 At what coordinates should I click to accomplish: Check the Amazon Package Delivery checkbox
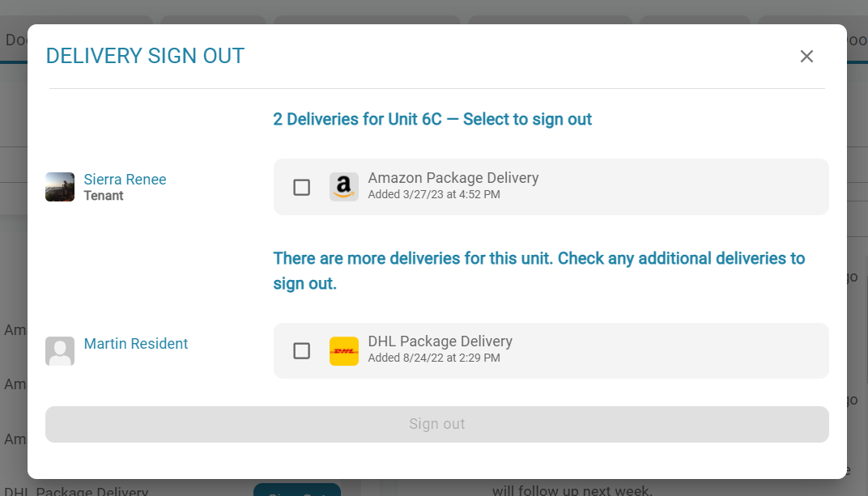coord(301,187)
